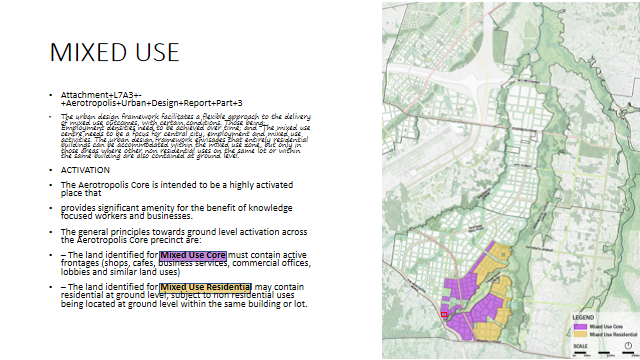
Task: Click the Mixed Use Residential legend label
Action: tap(613, 334)
